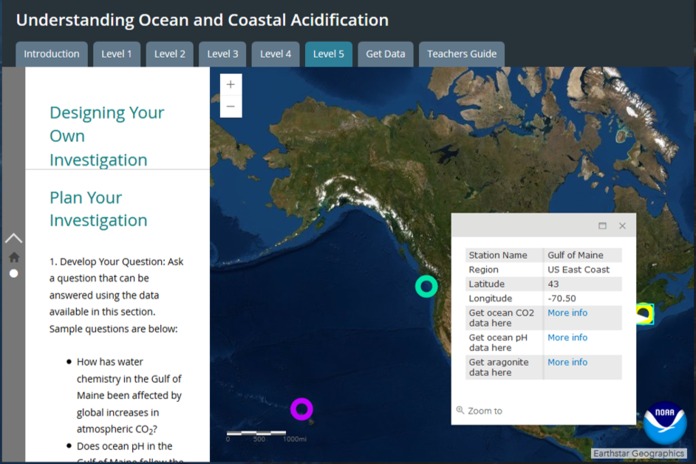The image size is (696, 464).
Task: Click the yellow Gulf of Maine marker
Action: [643, 314]
